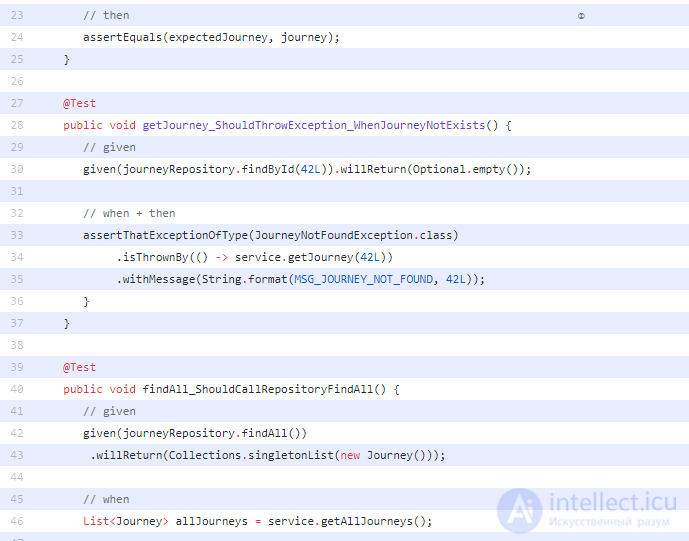
Task: Click line number 27
Action: coord(17,103)
